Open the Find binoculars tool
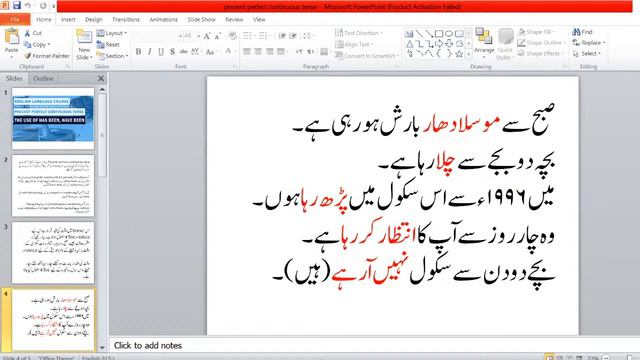The height and width of the screenshot is (360, 640). tap(582, 32)
